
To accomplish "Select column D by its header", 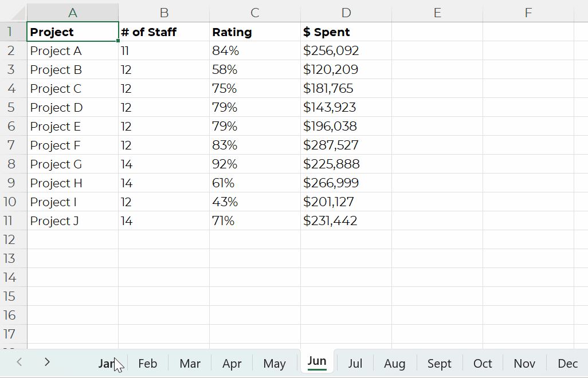I will pyautogui.click(x=346, y=11).
